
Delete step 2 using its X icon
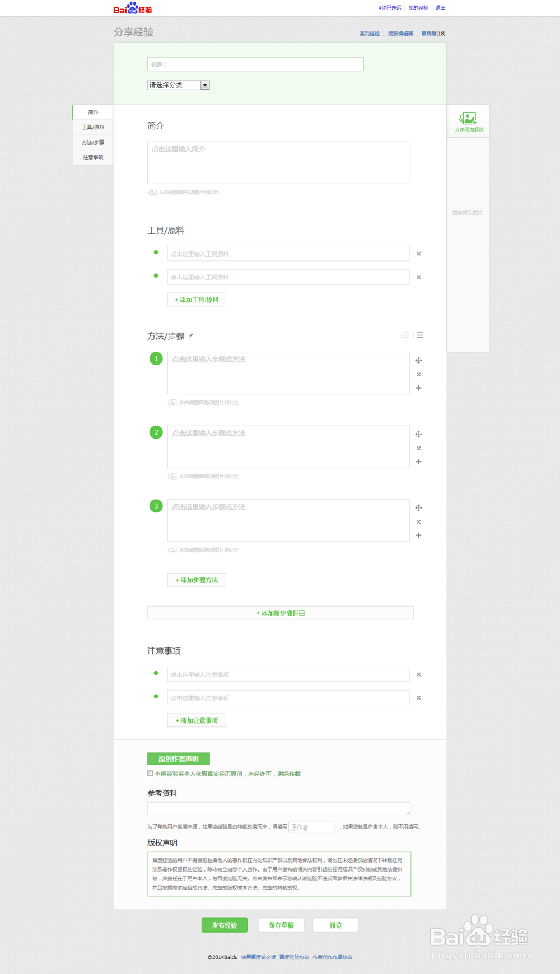pos(418,448)
